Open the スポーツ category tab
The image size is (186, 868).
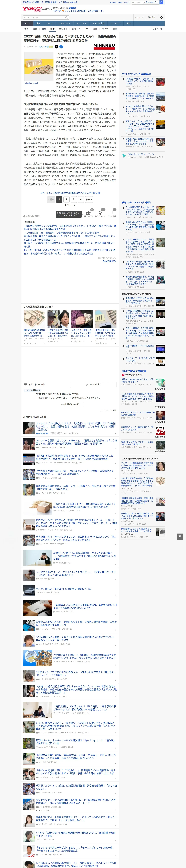pos(76,29)
